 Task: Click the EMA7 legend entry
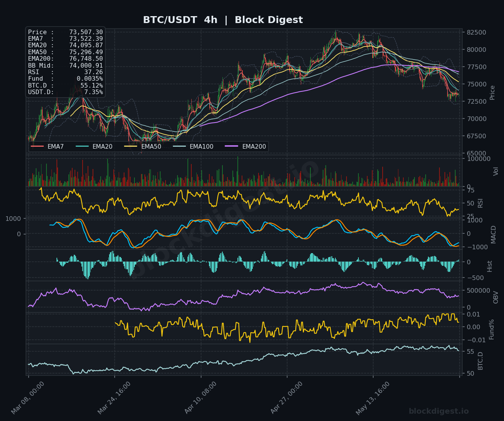point(47,146)
